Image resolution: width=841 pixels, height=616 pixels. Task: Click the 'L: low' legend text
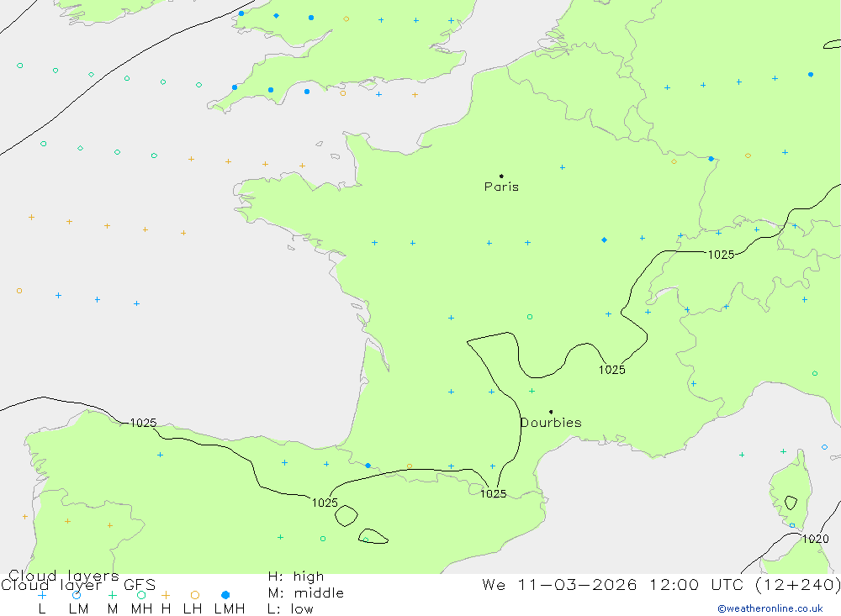pyautogui.click(x=291, y=609)
